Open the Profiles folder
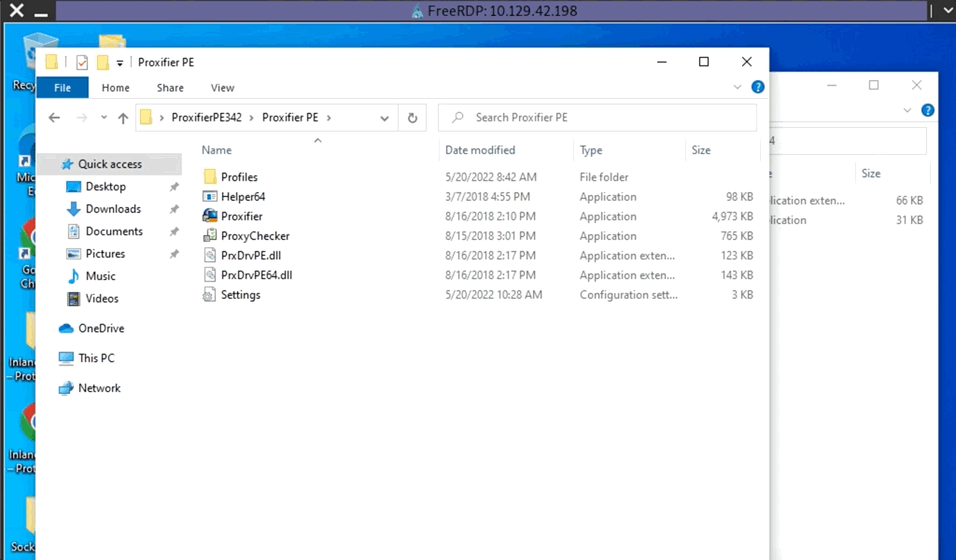956x560 pixels. tap(239, 177)
